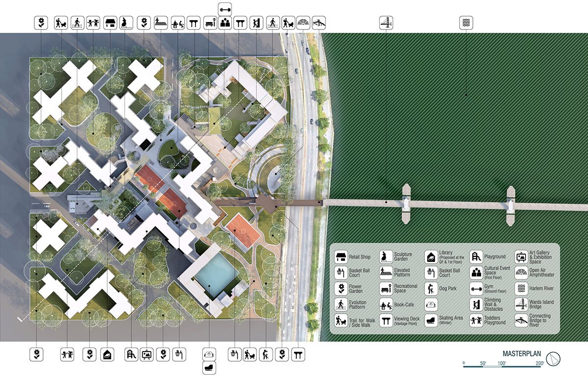The image size is (588, 376).
Task: Click the MASTERPLAN title text
Action: pos(521,352)
